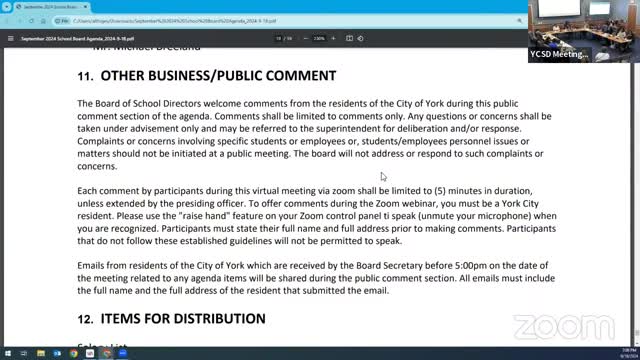Open the browser zoom magnifier icon
Image resolution: width=640 pixels, height=360 pixels.
[x=519, y=21]
